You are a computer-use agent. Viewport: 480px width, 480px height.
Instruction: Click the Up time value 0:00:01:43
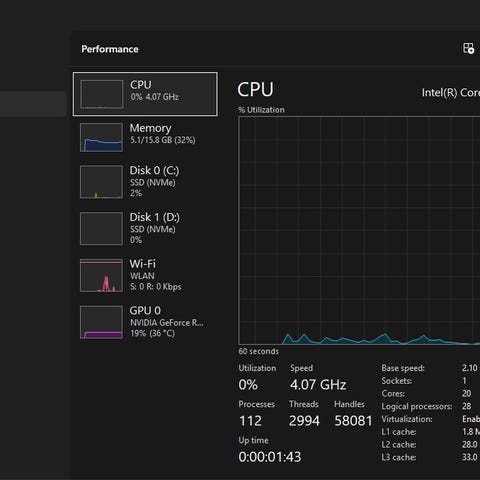tap(270, 457)
